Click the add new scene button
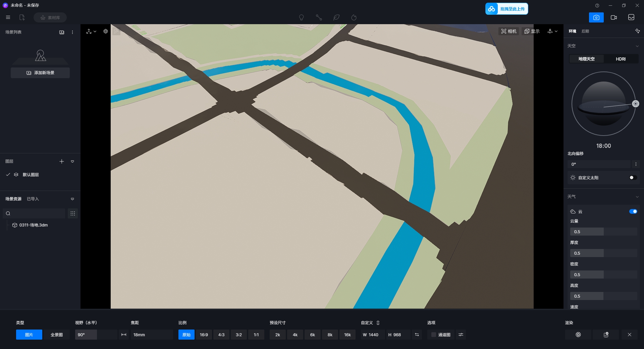This screenshot has width=644, height=349. click(40, 73)
